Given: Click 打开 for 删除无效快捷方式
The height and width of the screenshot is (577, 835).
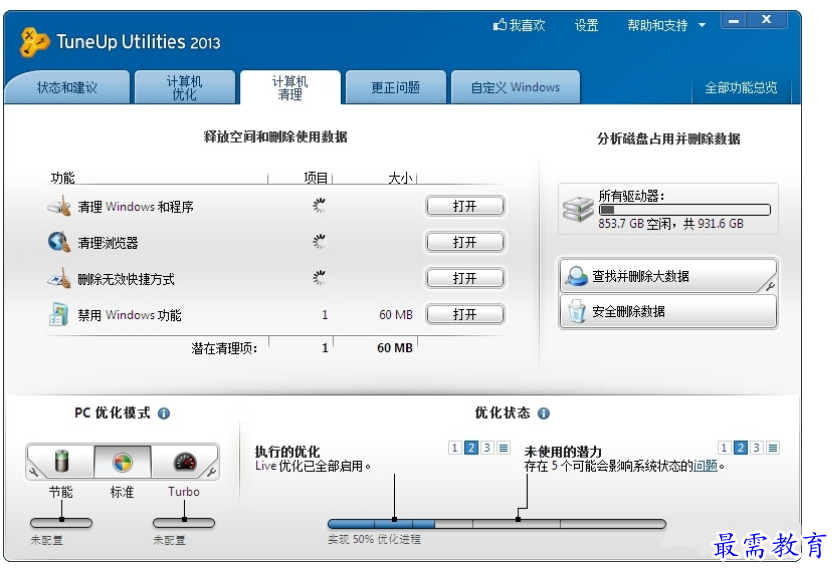Looking at the screenshot, I should point(465,278).
